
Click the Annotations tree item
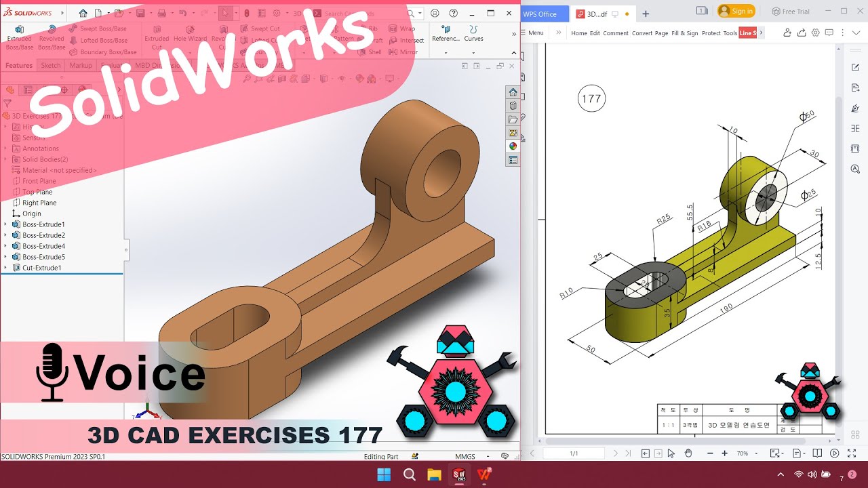coord(35,148)
